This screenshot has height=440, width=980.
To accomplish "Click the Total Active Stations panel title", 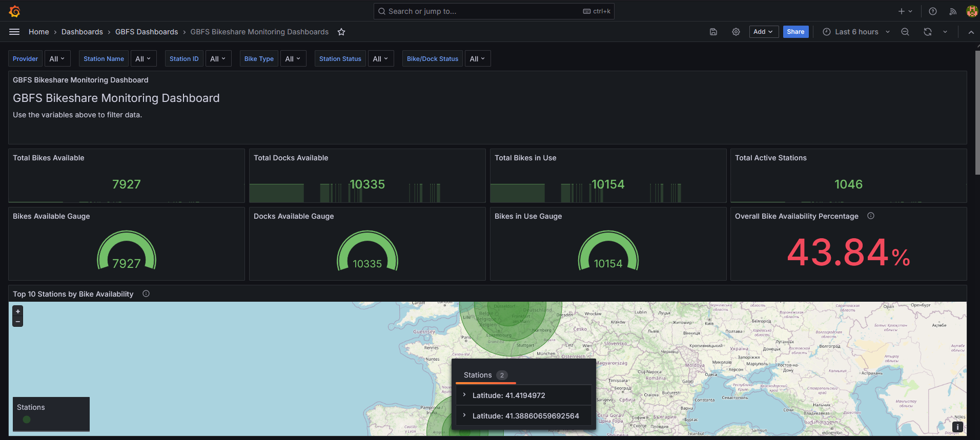I will [771, 158].
